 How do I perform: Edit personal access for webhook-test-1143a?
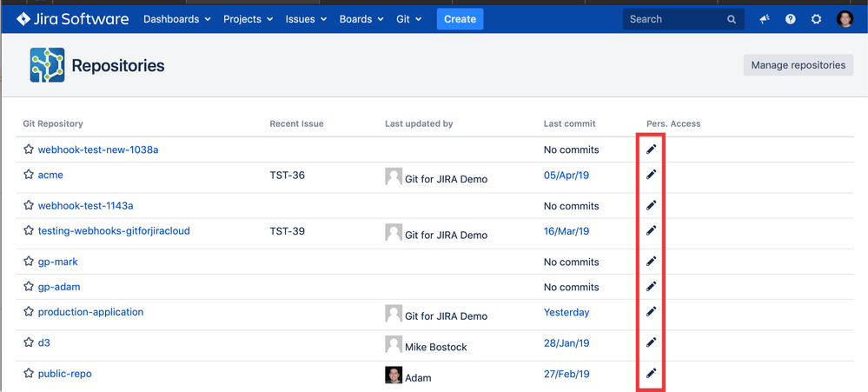(x=651, y=205)
